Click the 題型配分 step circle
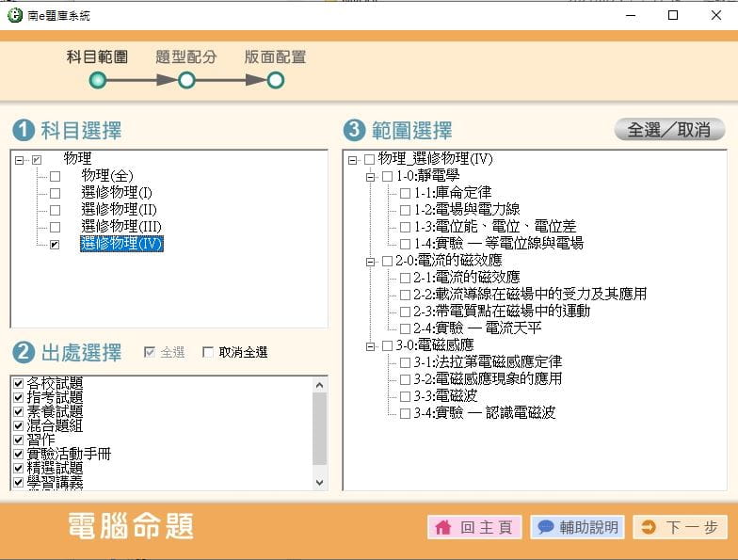 186,80
